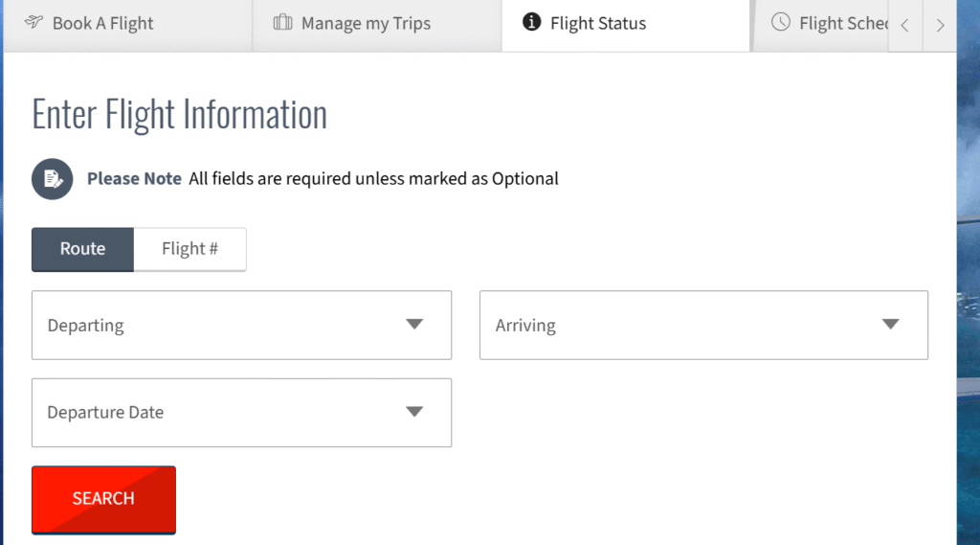
Task: Open the Manage my Trips tab
Action: point(366,23)
